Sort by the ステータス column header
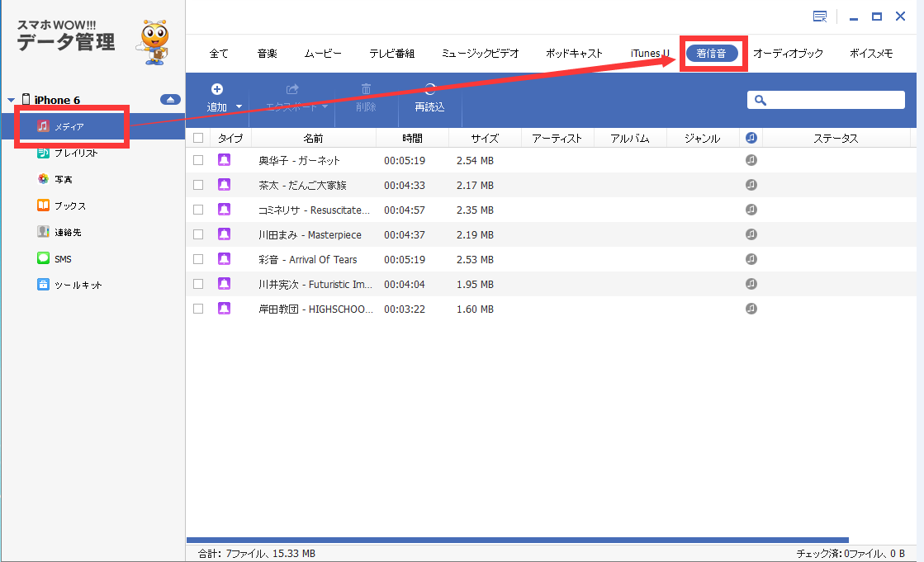Viewport: 924px width, 562px height. click(836, 138)
